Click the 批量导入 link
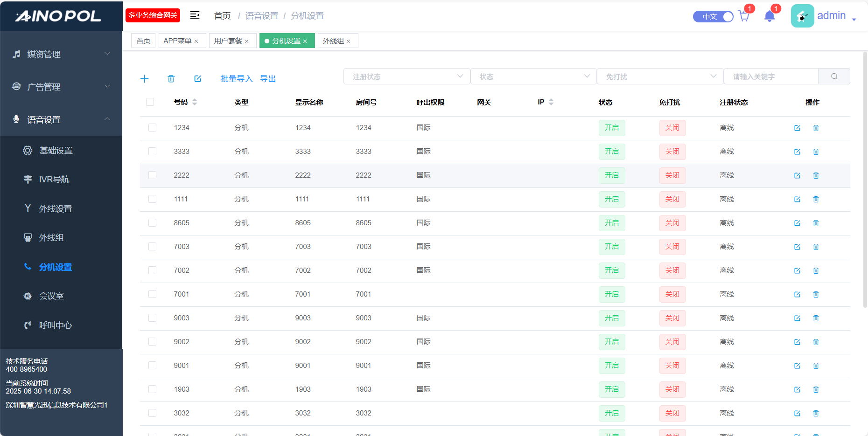 [x=236, y=79]
